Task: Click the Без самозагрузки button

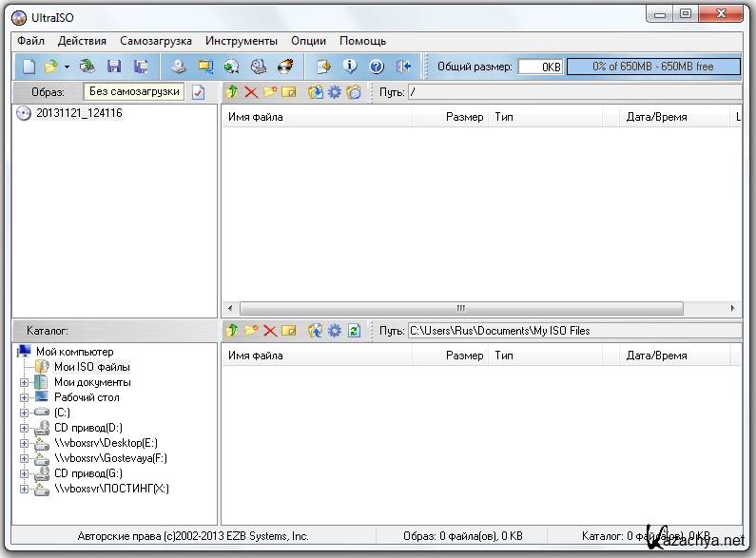Action: coord(133,92)
